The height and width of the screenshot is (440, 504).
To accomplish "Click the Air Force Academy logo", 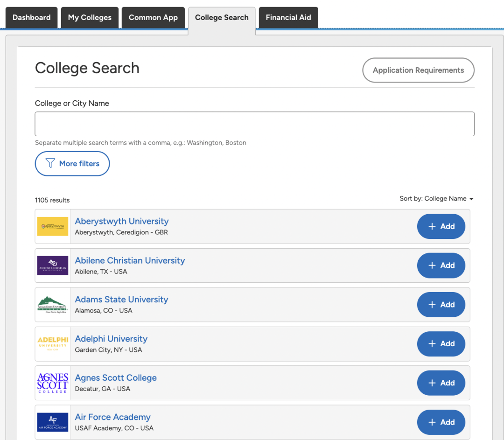I will (53, 422).
